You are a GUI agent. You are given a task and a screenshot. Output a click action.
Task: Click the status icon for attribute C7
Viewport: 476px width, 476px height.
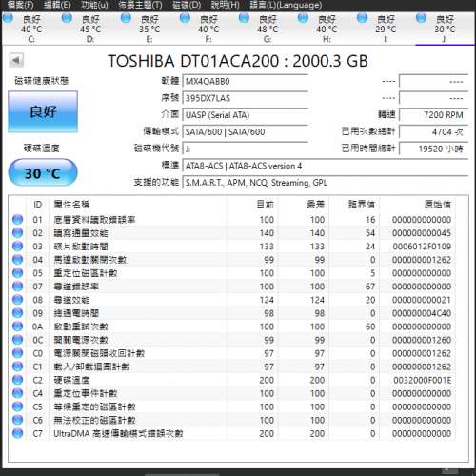pos(17,433)
